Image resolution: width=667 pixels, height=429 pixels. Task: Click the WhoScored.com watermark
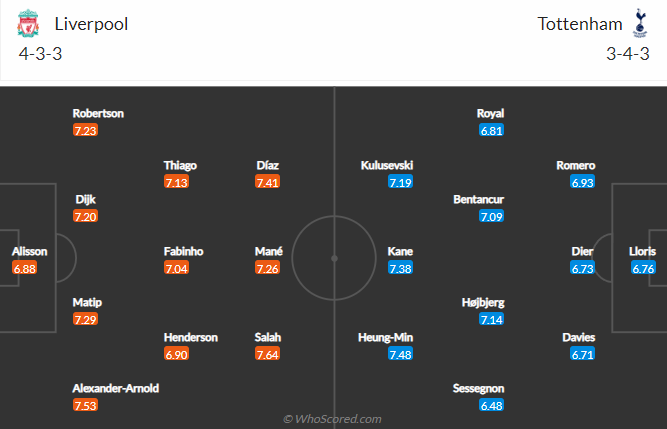coord(332,419)
